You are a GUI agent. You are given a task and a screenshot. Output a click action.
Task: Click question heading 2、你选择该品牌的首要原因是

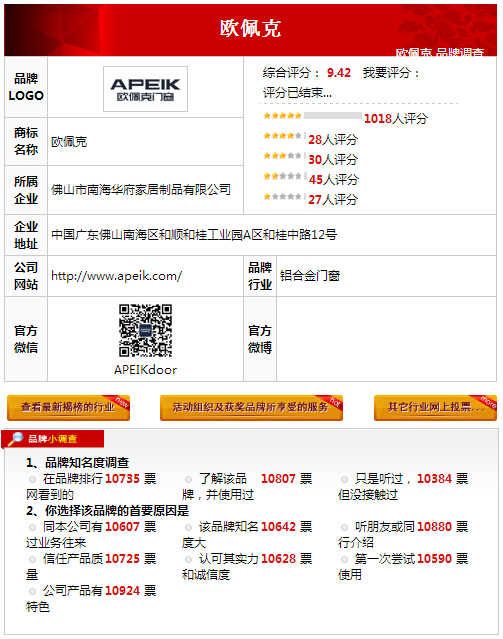[108, 511]
